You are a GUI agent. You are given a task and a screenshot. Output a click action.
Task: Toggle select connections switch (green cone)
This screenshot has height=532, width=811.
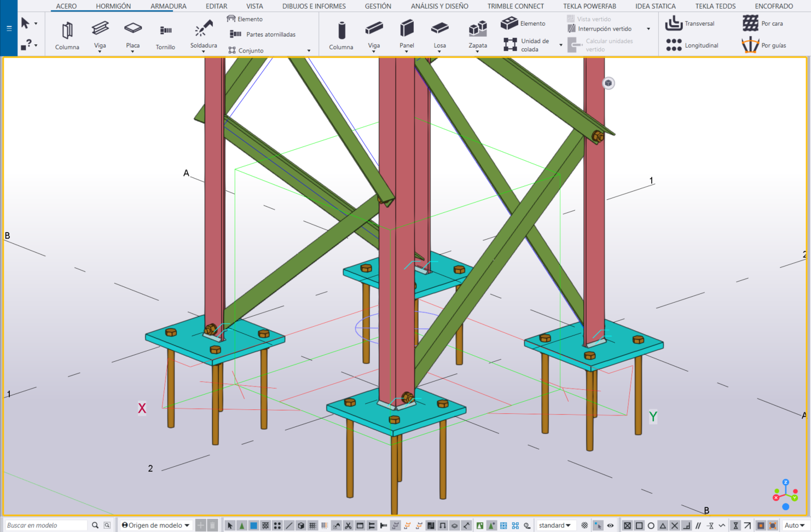click(241, 525)
